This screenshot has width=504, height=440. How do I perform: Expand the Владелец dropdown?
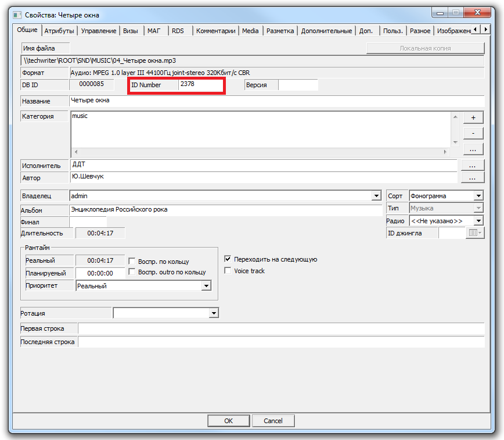(376, 196)
